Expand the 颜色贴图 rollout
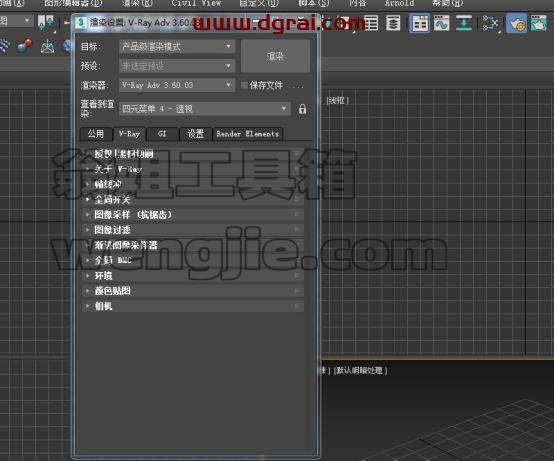 193,291
